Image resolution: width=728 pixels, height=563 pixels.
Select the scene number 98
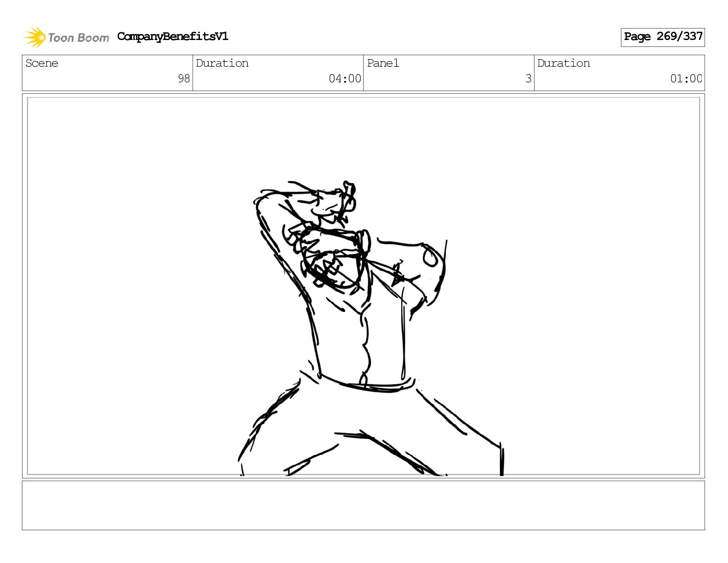click(x=184, y=79)
